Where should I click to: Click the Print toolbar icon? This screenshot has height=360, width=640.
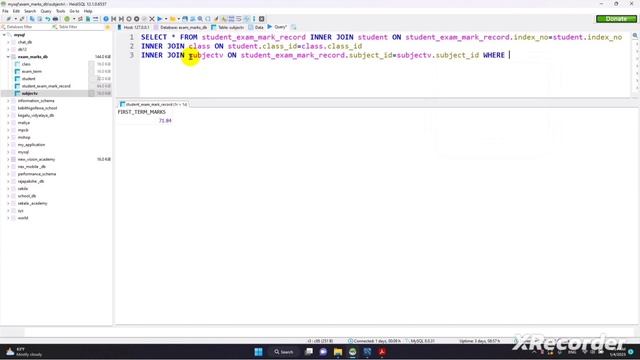point(55,19)
